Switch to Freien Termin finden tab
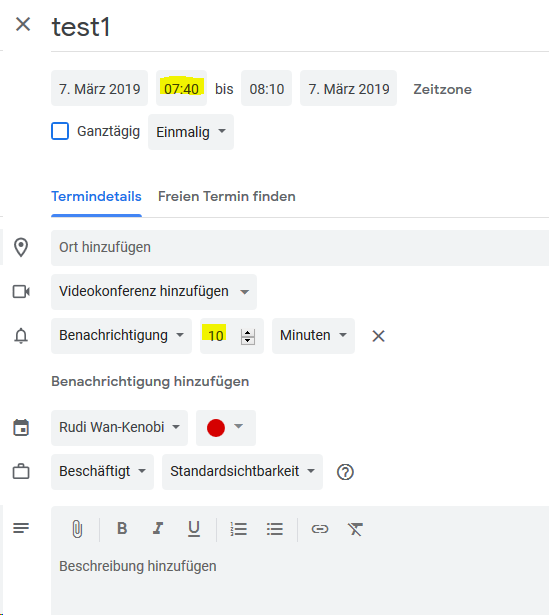 [x=227, y=196]
